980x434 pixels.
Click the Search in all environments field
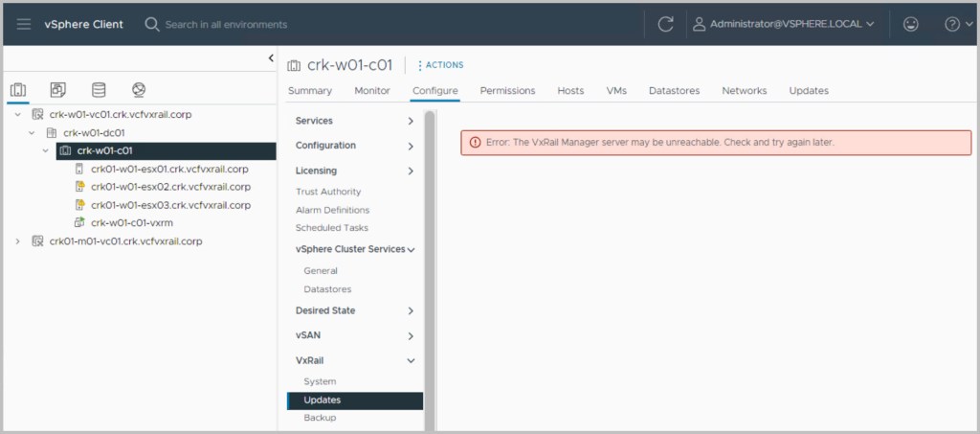point(226,24)
